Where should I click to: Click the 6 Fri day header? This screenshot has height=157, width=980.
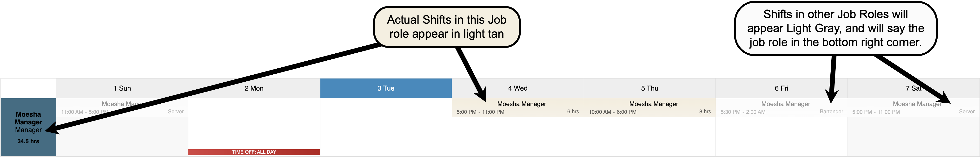(x=781, y=88)
